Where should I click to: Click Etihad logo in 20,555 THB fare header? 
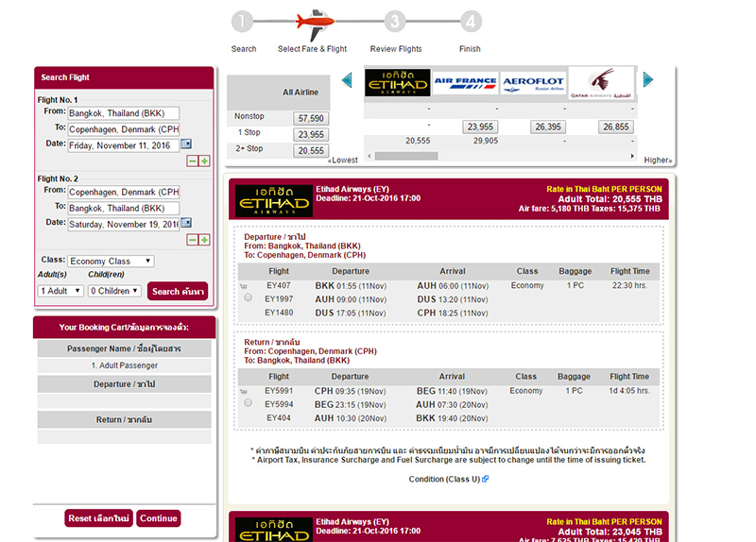[273, 200]
